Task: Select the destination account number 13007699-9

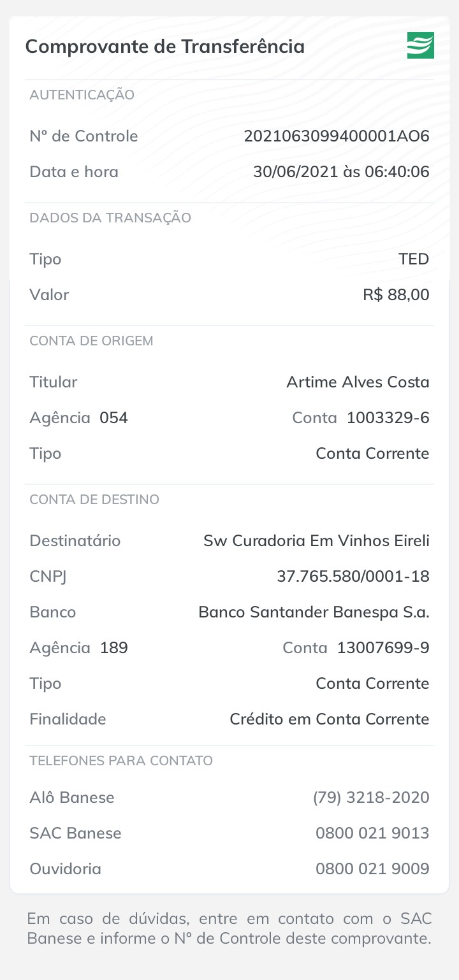Action: click(383, 648)
